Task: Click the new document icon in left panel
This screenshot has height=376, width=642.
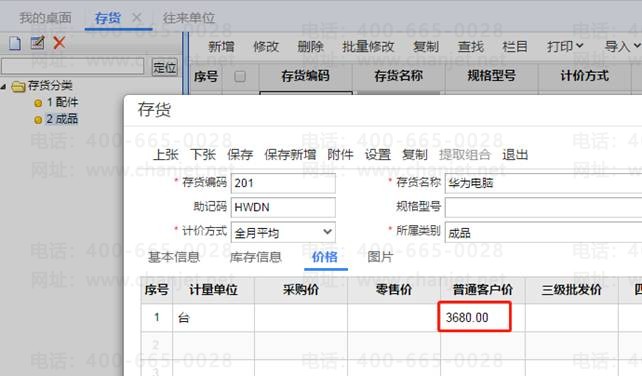Action: point(15,43)
